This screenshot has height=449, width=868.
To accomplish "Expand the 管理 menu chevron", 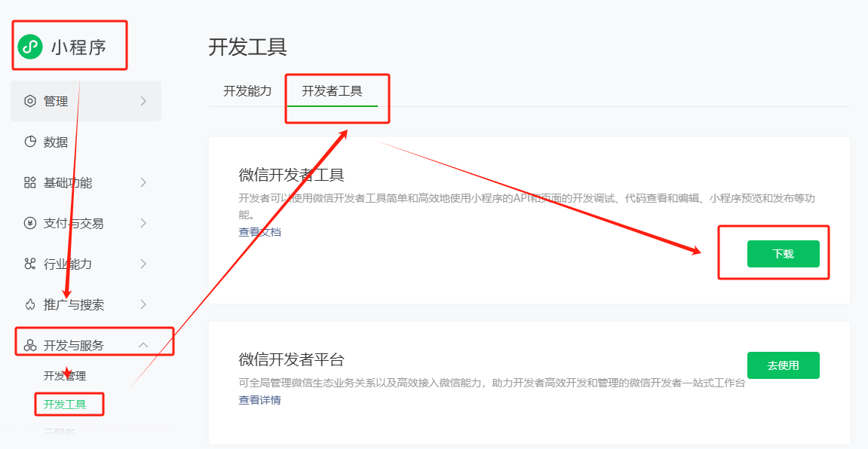I will tap(143, 102).
